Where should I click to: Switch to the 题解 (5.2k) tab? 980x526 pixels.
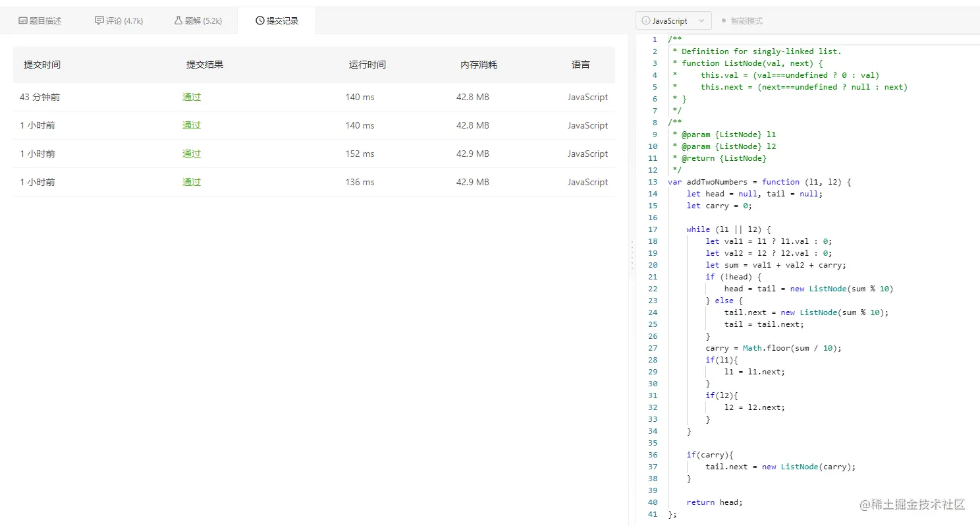(x=198, y=21)
